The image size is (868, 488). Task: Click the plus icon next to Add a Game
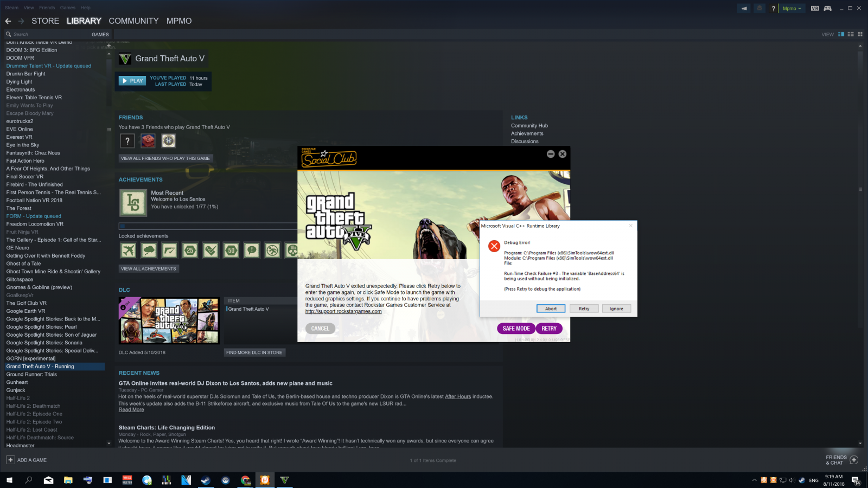10,460
